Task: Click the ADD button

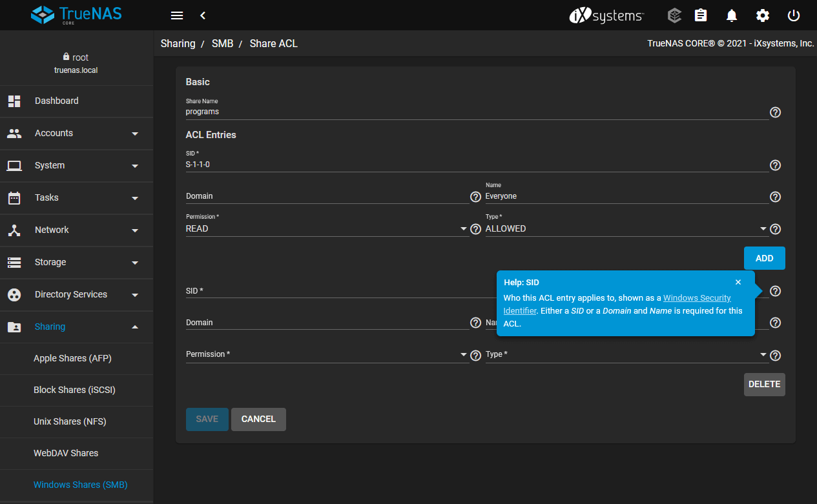Action: [764, 258]
